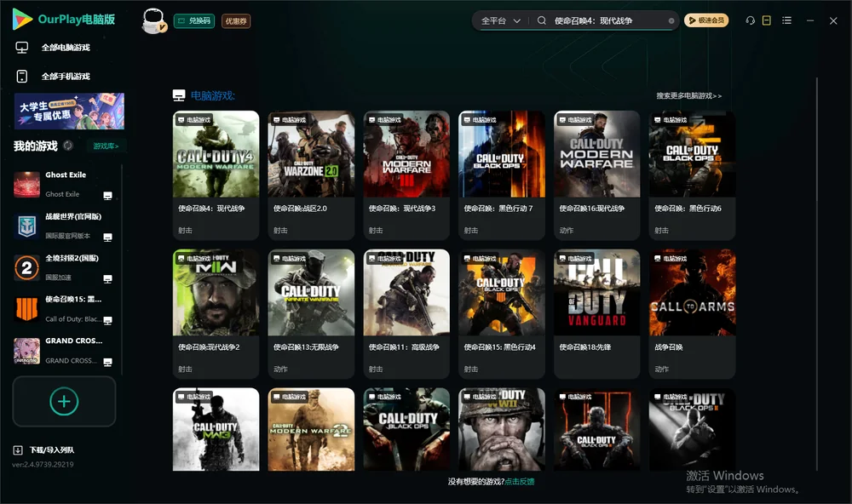Open Ghost Exile in my games
The width and height of the screenshot is (852, 504).
[x=66, y=184]
